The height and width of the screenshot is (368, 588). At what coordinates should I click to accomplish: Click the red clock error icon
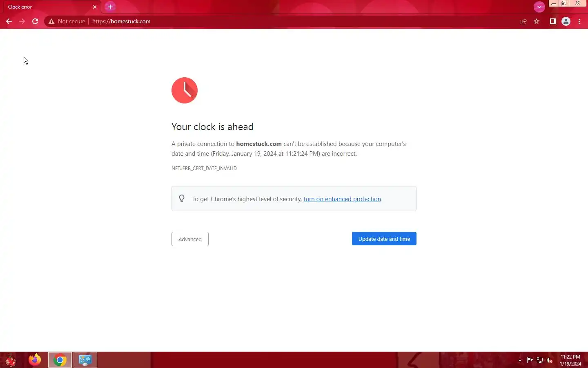(x=185, y=90)
